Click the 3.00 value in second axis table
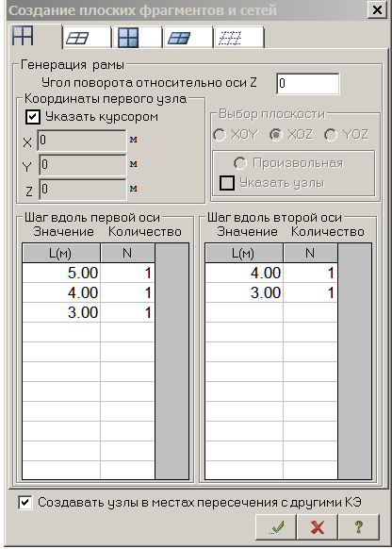The height and width of the screenshot is (549, 392). [x=244, y=292]
